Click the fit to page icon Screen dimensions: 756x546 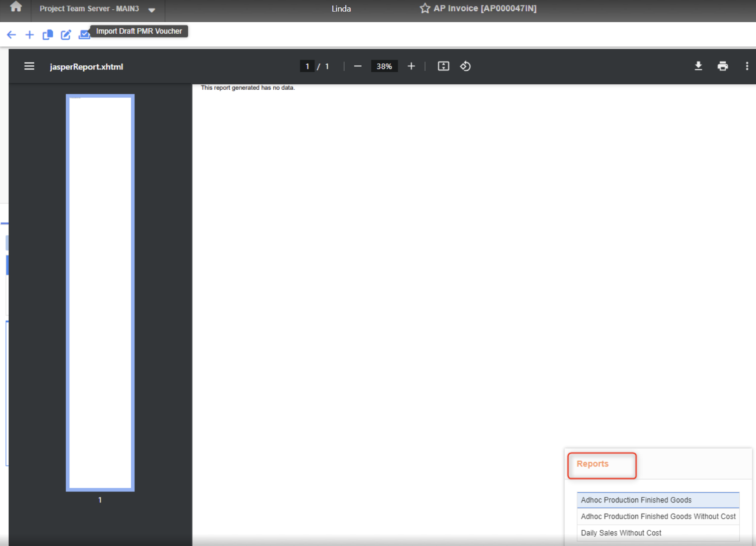pyautogui.click(x=443, y=66)
